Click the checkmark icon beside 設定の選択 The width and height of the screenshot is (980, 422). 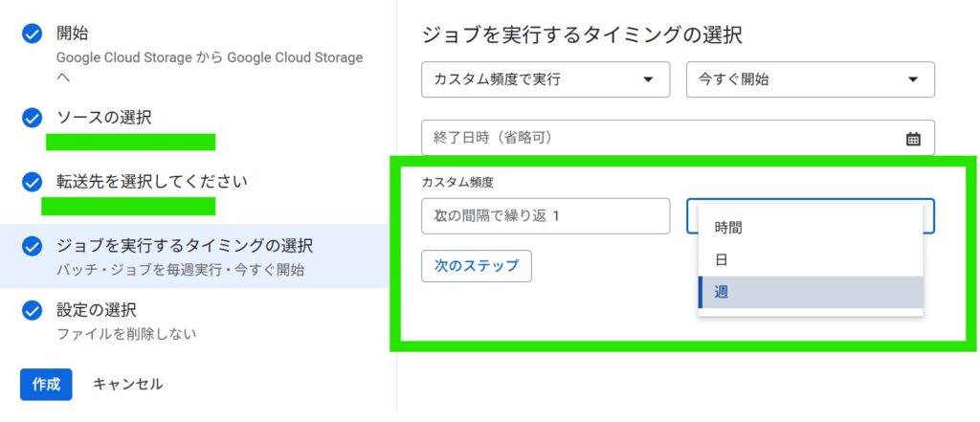click(33, 310)
